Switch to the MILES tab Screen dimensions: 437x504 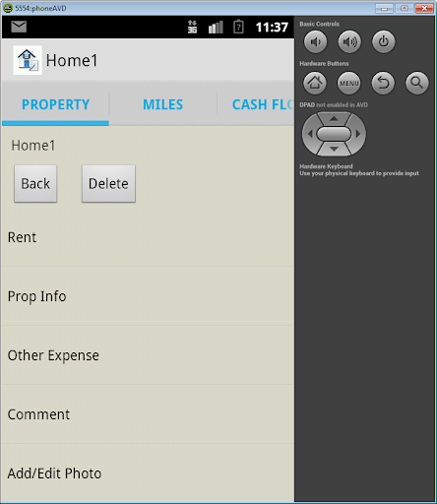(x=162, y=104)
